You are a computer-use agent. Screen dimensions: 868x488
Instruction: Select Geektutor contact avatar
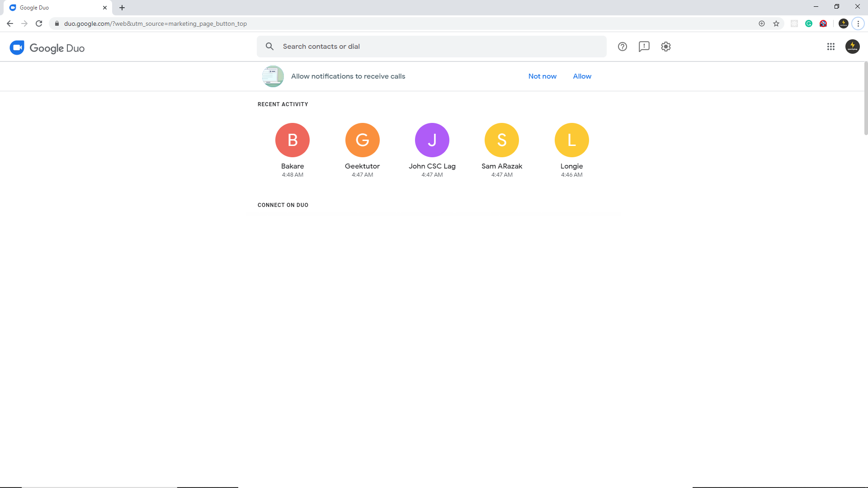coord(363,140)
